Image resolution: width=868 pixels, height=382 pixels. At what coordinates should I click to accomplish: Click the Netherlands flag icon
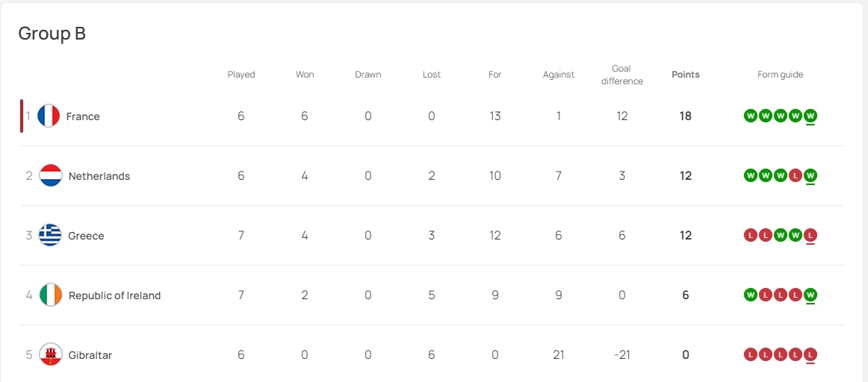coord(50,175)
